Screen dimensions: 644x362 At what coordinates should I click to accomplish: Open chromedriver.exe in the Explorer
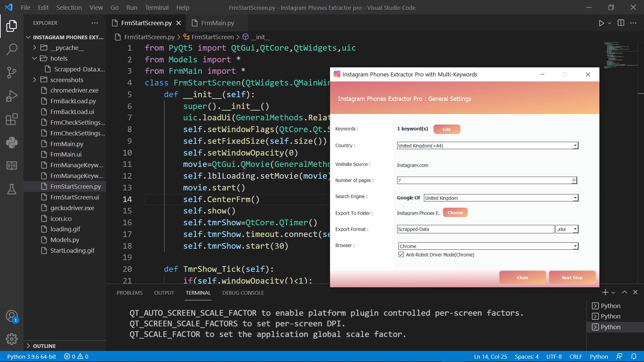point(74,90)
